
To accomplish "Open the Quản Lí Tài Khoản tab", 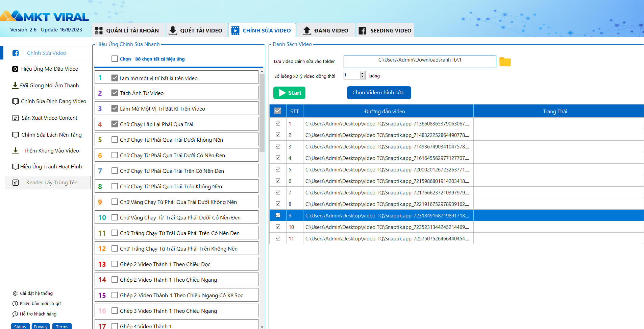I will click(128, 30).
